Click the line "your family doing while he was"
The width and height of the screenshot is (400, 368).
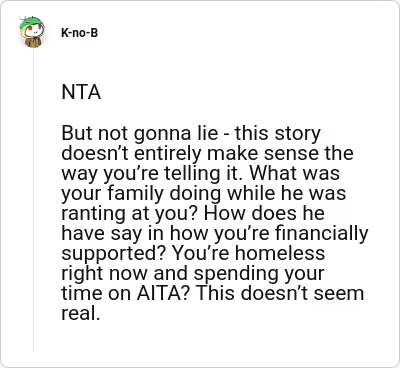tap(204, 194)
